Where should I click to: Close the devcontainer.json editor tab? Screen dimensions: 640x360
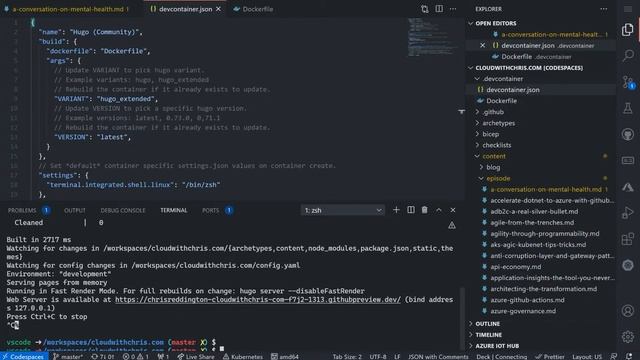click(218, 9)
